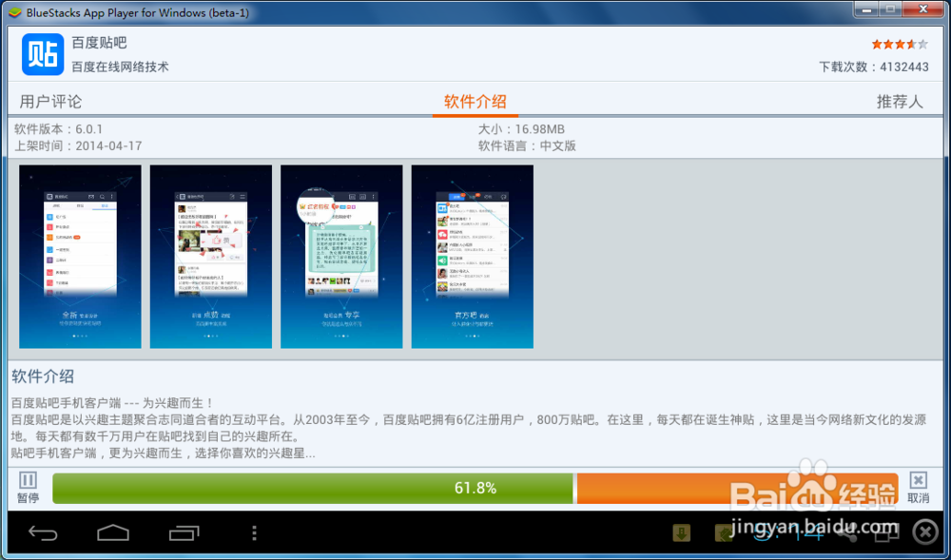951x560 pixels.
Task: Click the 上架时间：2014-04-17 text
Action: click(78, 146)
